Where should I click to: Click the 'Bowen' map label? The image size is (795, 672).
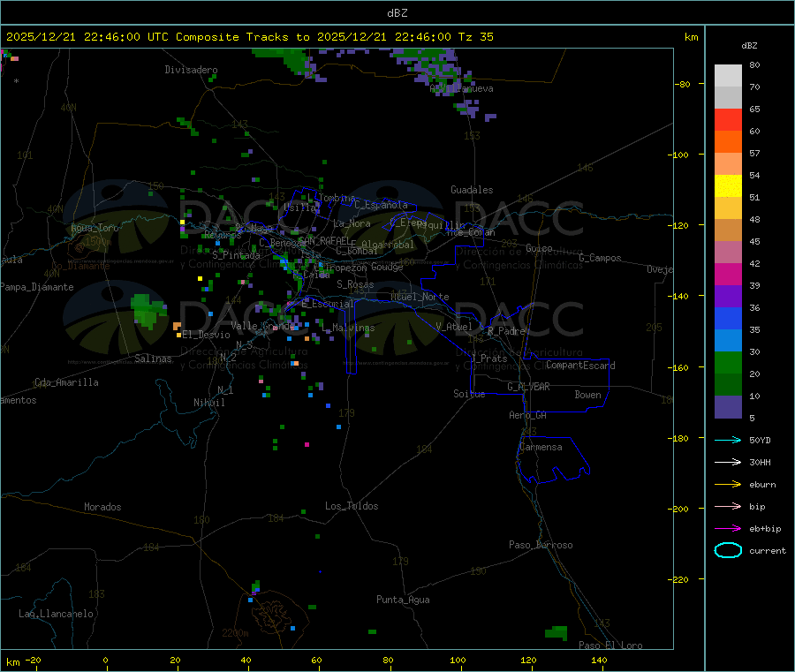pyautogui.click(x=588, y=396)
